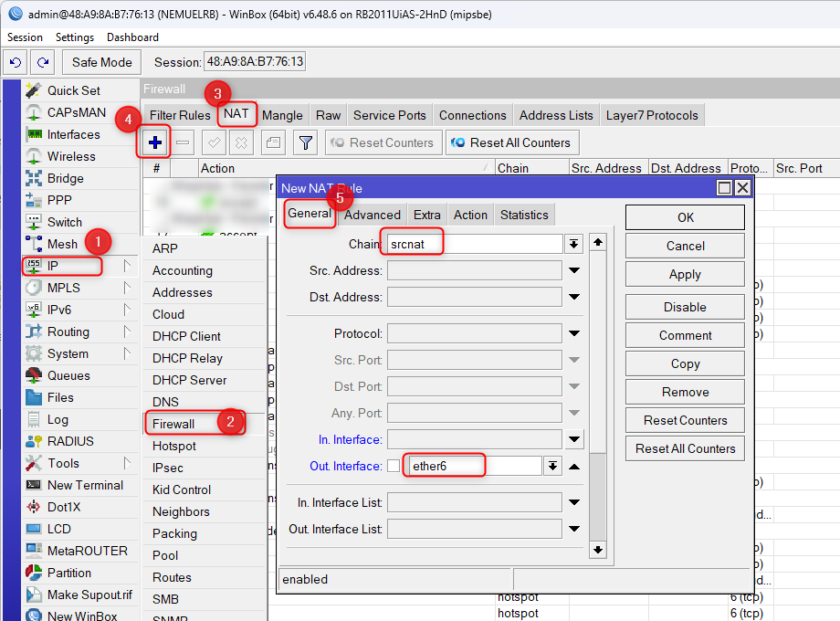
Task: Open Quick Set from sidebar
Action: (x=73, y=90)
